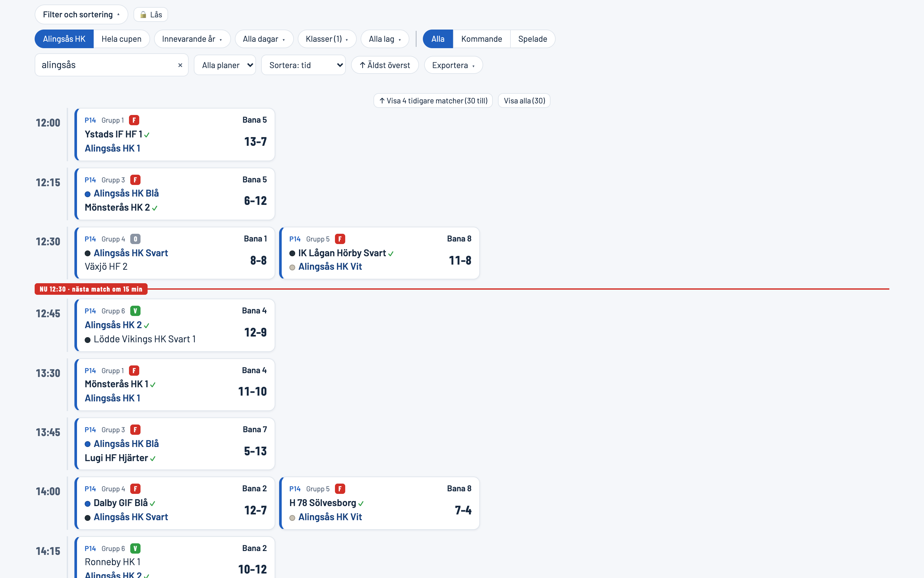This screenshot has width=924, height=578.
Task: Open Alla lag dropdown
Action: point(385,39)
